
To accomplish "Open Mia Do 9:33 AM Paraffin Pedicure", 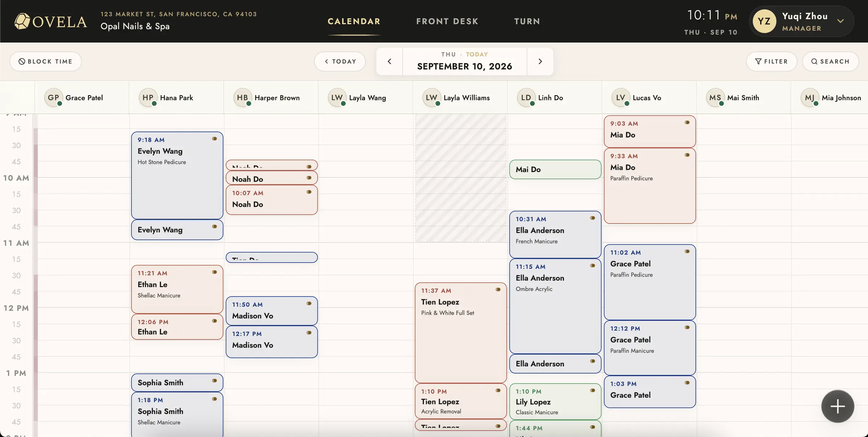I will click(x=650, y=186).
